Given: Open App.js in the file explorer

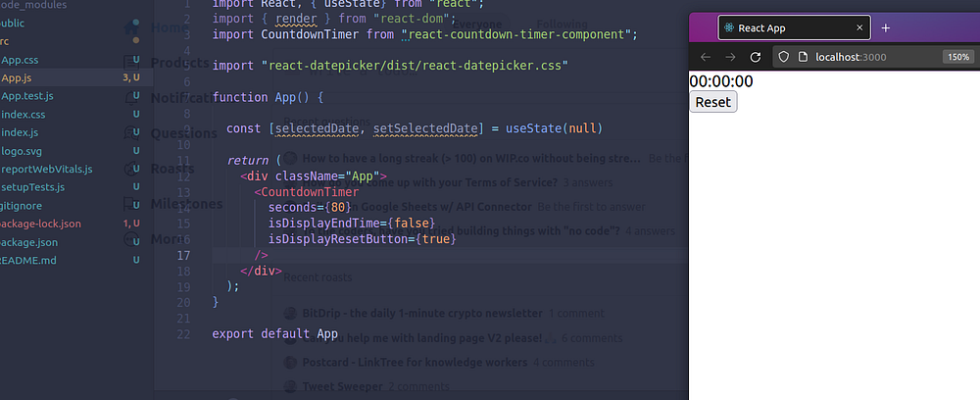Looking at the screenshot, I should coord(17,78).
